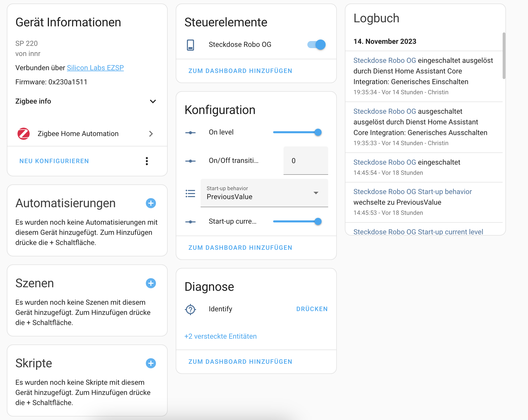528x420 pixels.
Task: Expand the Zigbee info section
Action: (x=86, y=101)
